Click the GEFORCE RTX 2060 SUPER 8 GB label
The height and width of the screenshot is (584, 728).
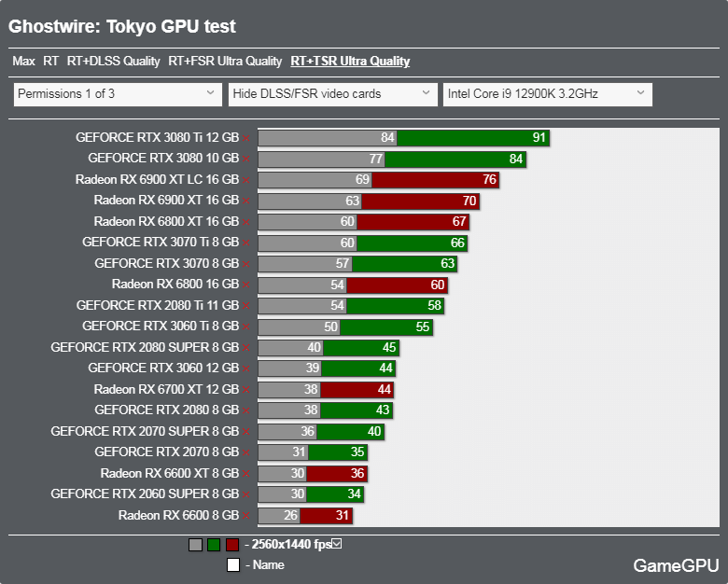[x=145, y=494]
